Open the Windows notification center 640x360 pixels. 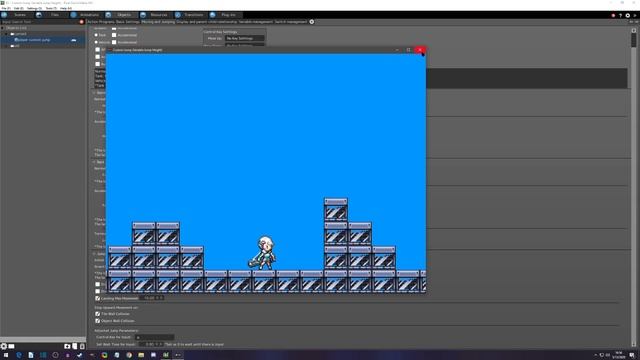[632, 355]
